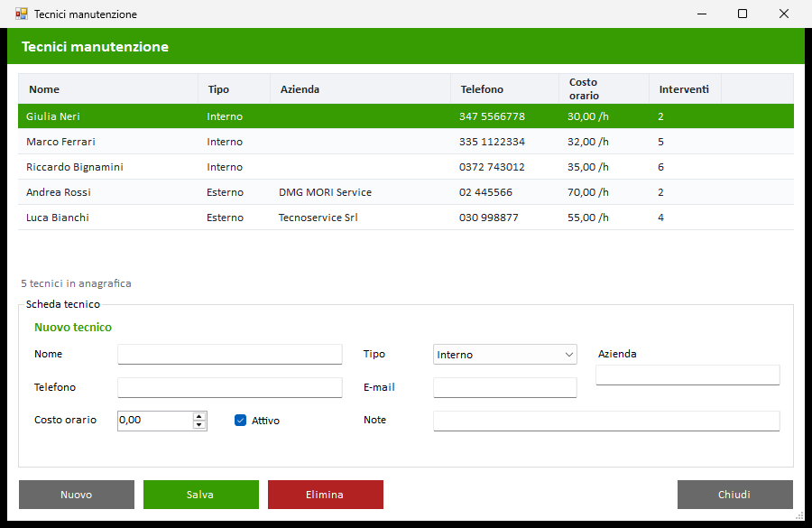Maximize the Tecnici manutenzione window
Viewport: 812px width, 528px height.
click(743, 14)
